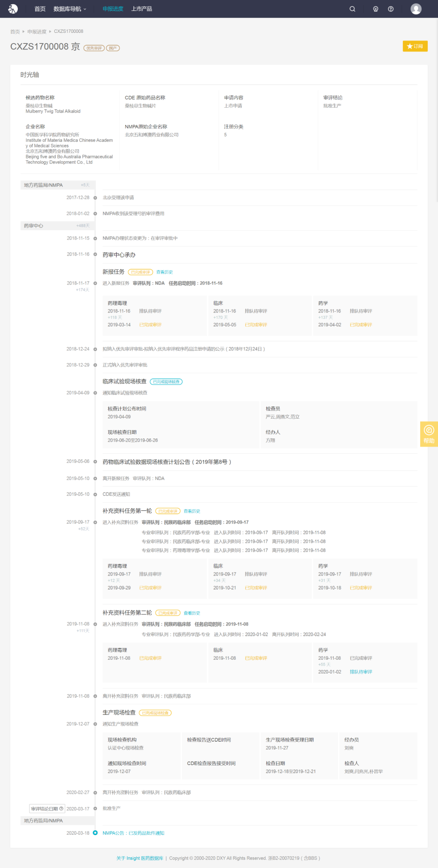Select the 2019-12-07 通知生产现场检查 timeline marker
Screen dimensions: 438x868
(x=95, y=724)
